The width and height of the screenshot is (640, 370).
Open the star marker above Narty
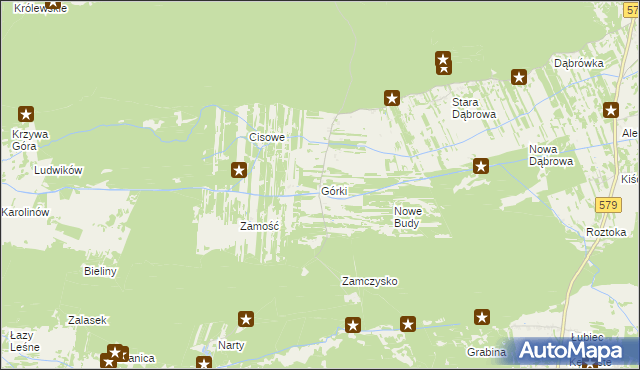(246, 319)
